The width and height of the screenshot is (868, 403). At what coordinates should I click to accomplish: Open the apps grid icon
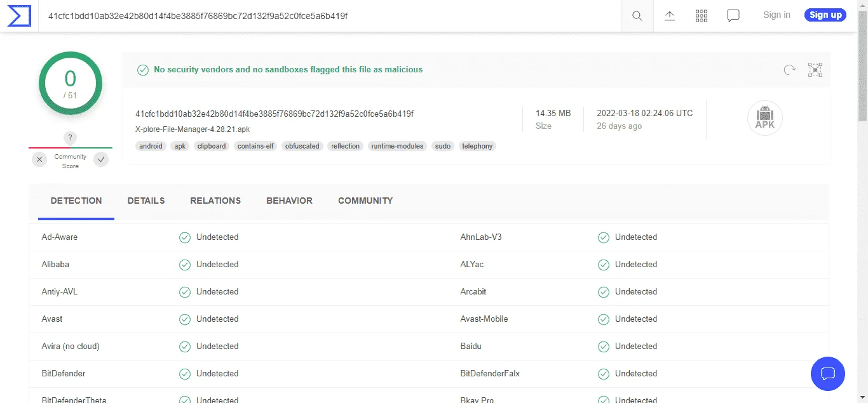(x=702, y=16)
